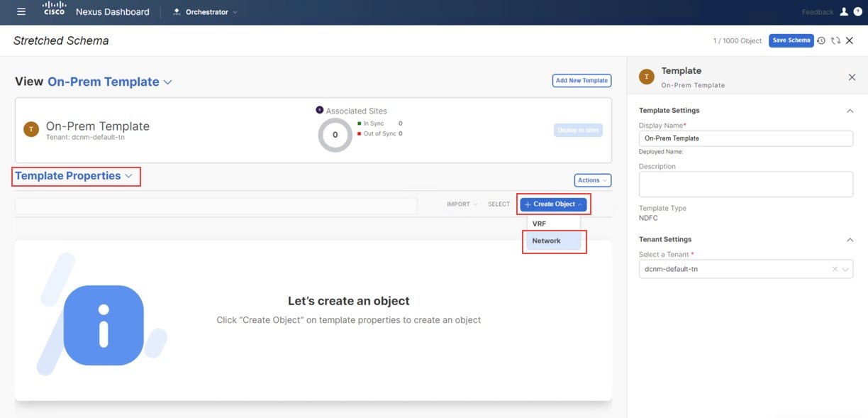
Task: Open the Orchestrator service switcher
Action: coord(205,12)
